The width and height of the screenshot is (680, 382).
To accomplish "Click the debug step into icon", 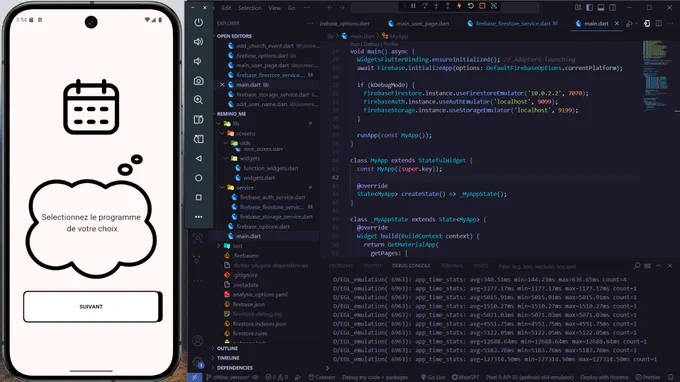I will [x=436, y=6].
